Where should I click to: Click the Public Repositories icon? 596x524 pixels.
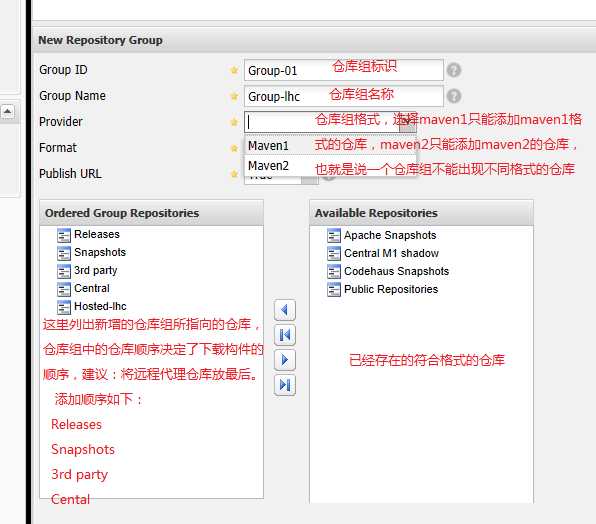point(334,290)
